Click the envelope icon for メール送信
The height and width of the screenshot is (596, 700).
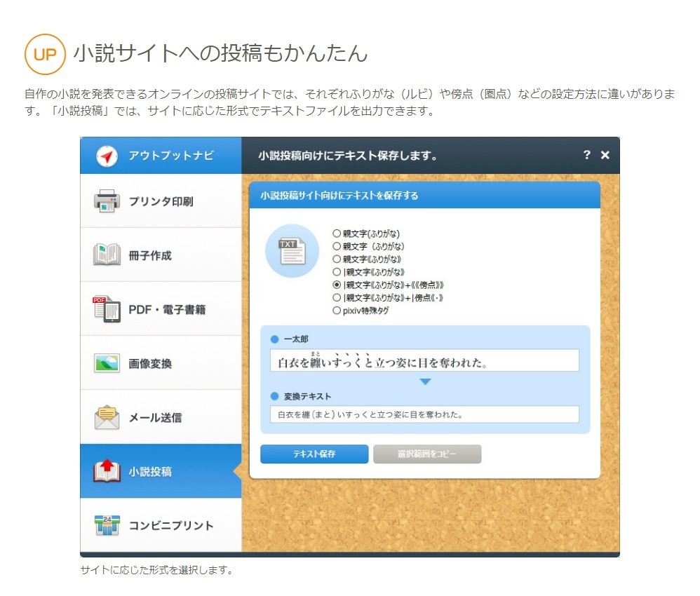point(107,417)
